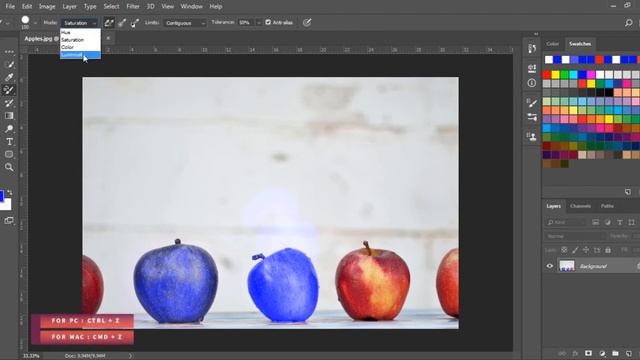Pick Sampling: Continuous eyedropper icon
Viewport: 640px width, 360px height.
click(x=109, y=23)
